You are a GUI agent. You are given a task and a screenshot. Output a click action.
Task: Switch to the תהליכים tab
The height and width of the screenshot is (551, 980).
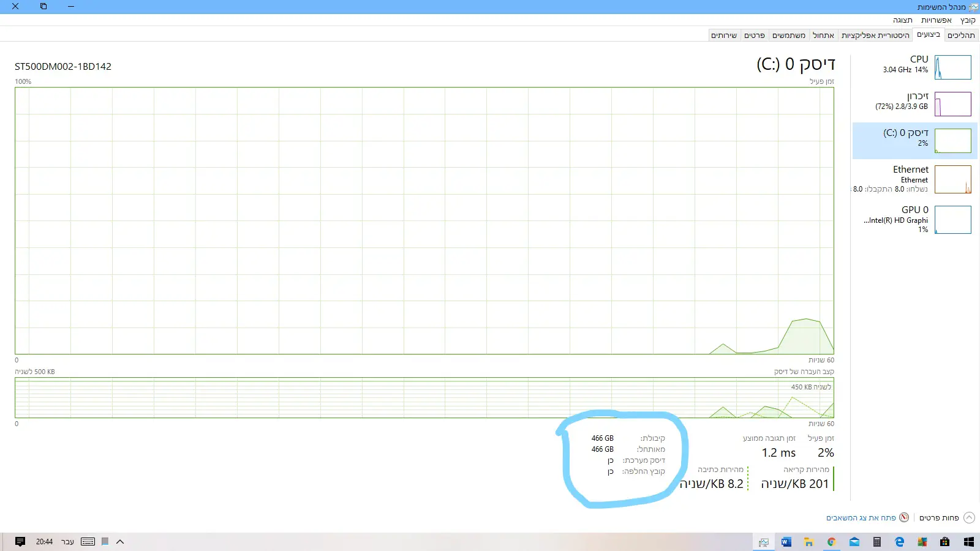(x=961, y=36)
